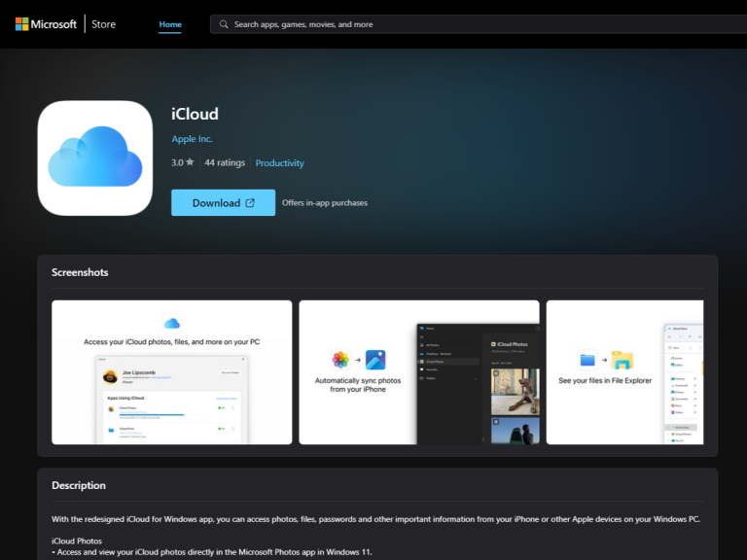Click the 3.0 star rating
Screen dimensions: 747x560
click(183, 162)
